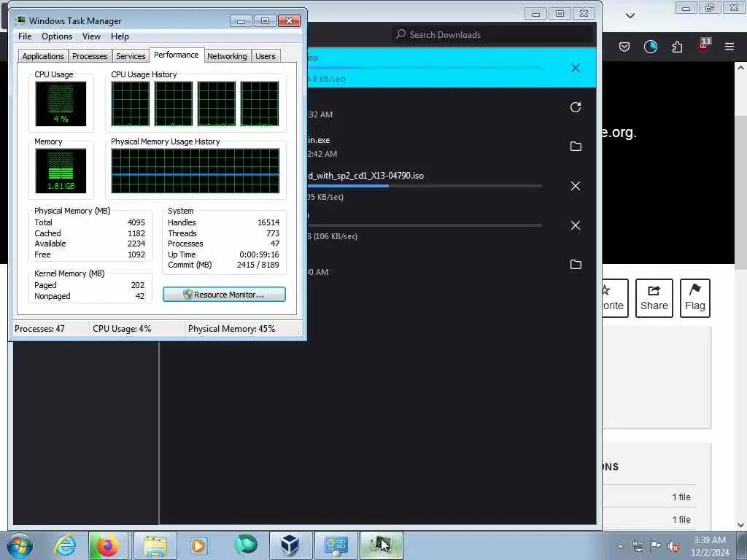Click the Control Panel taskbar icon
Viewport: 747px width, 560px height.
[336, 545]
